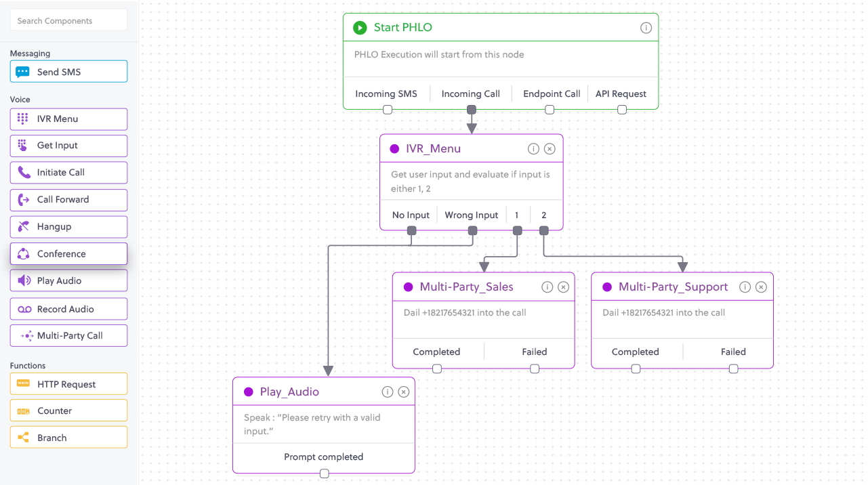Click the Initiate Call phone icon
The height and width of the screenshot is (485, 868).
24,172
